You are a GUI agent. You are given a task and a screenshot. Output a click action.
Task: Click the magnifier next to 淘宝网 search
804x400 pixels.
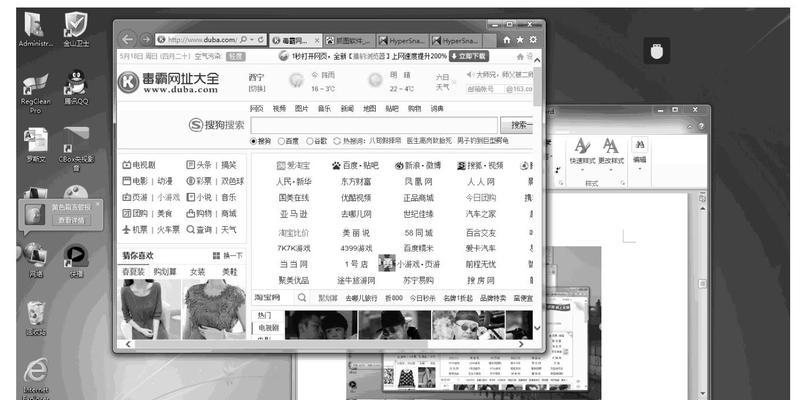[x=302, y=297]
